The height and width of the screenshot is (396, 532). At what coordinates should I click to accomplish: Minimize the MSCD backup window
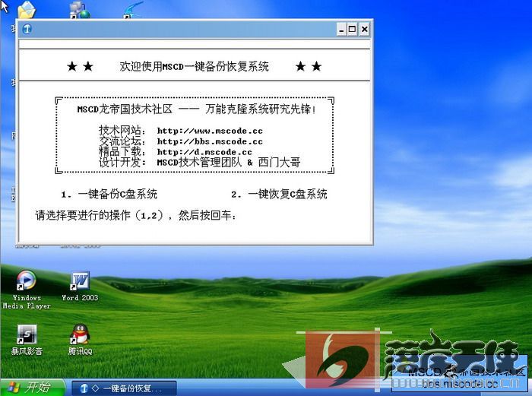341,29
